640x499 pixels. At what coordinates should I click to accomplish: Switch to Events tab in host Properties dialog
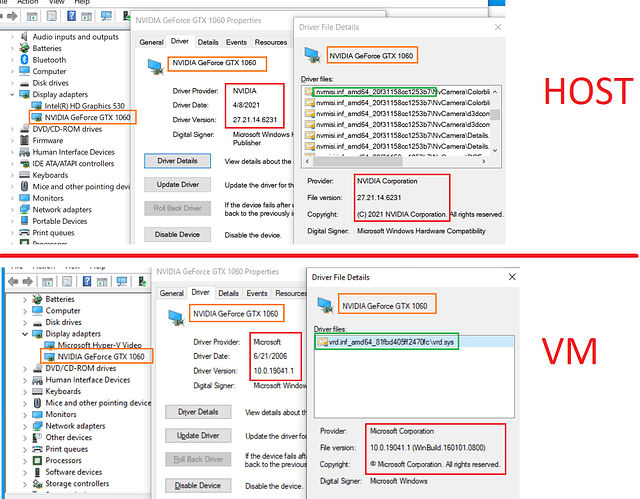[236, 42]
